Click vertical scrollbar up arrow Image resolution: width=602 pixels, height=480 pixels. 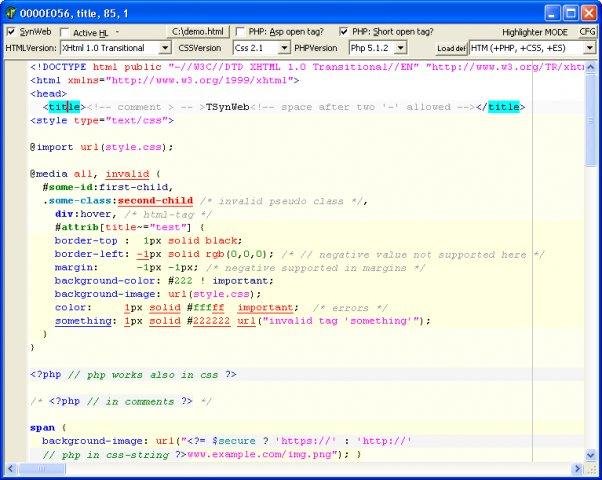click(x=590, y=68)
